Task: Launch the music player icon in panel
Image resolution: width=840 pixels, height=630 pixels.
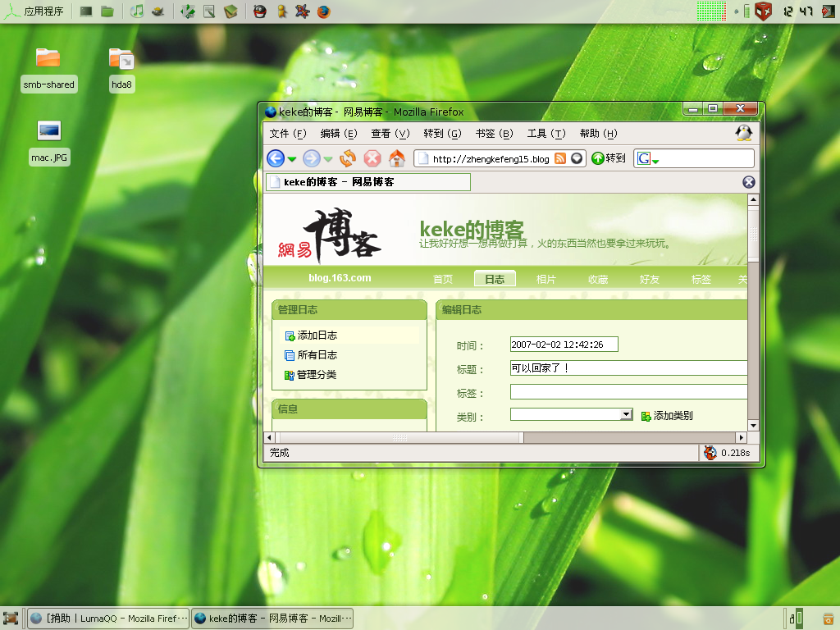Action: (137, 11)
